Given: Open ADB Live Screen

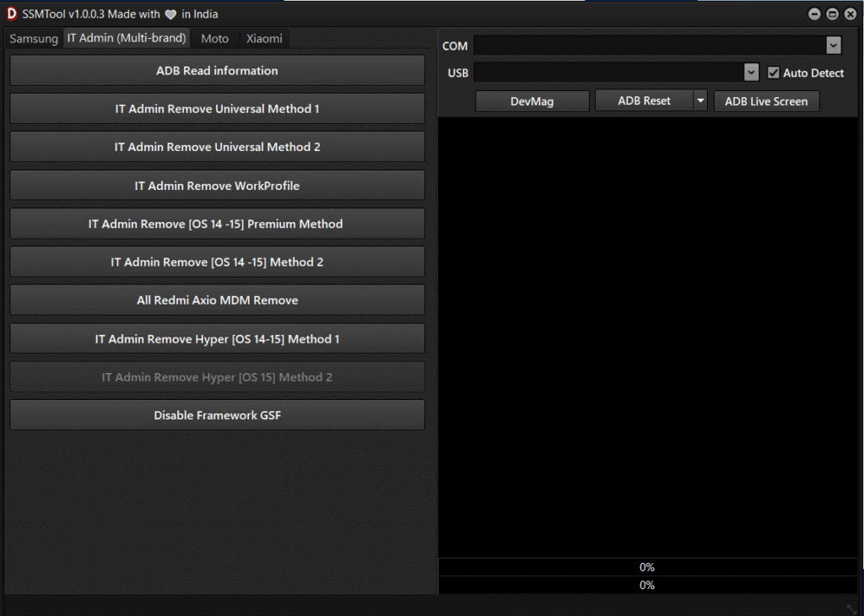Looking at the screenshot, I should click(x=766, y=101).
